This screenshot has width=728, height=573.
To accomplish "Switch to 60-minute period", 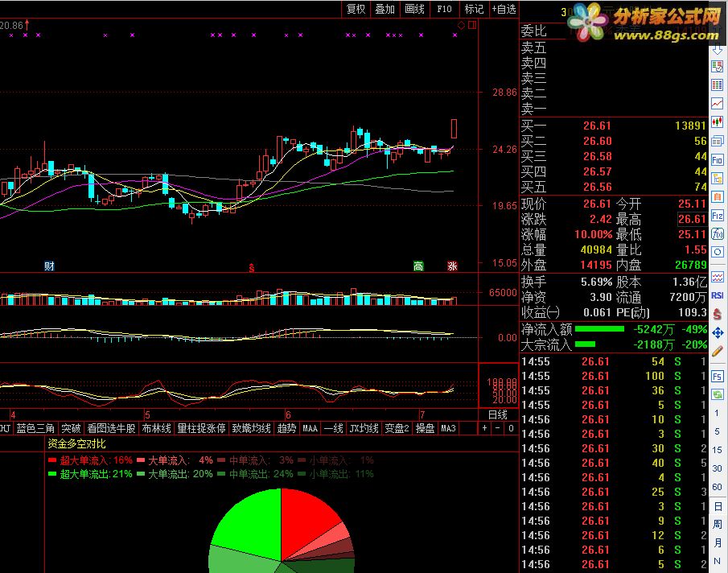I will pos(717,487).
